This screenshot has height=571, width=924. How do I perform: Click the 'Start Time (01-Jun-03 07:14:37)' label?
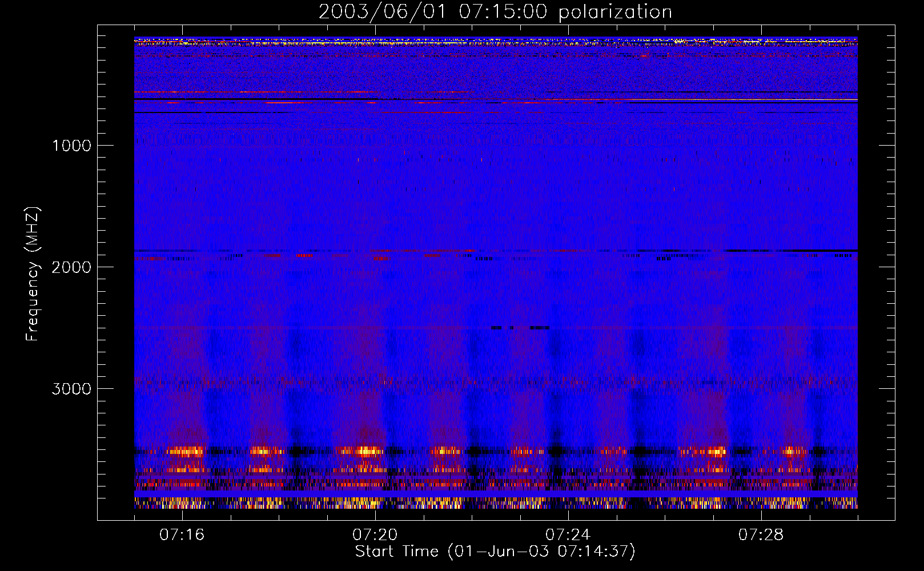point(495,552)
